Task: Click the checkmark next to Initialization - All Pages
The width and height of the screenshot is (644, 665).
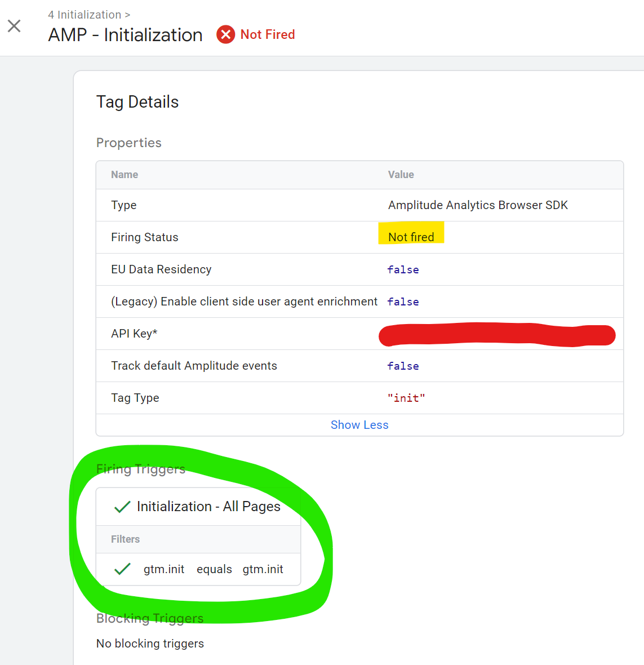Action: pos(122,507)
